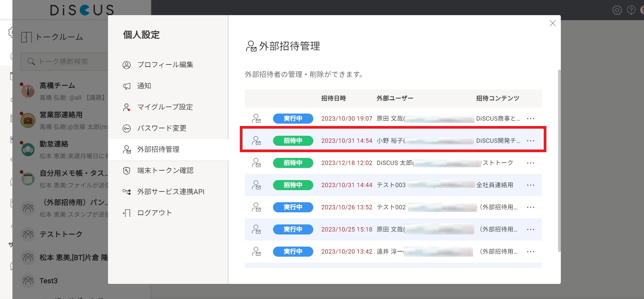Click the 招待コンテンツ column header
The height and width of the screenshot is (299, 644).
tap(498, 98)
